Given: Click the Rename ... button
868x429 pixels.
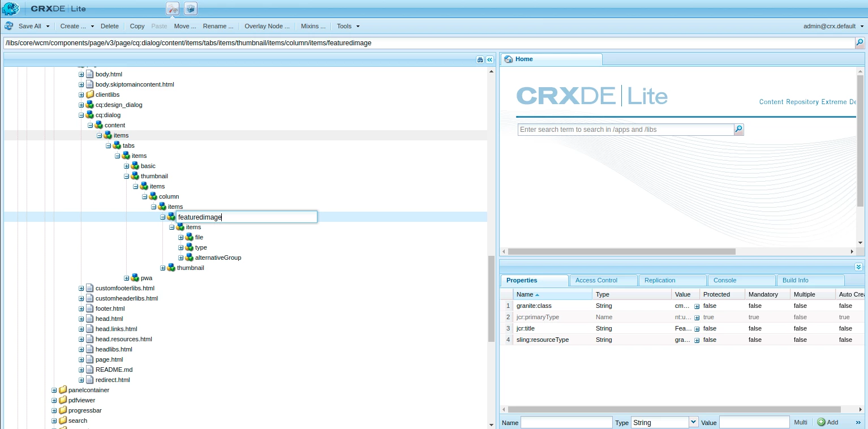Looking at the screenshot, I should [218, 26].
